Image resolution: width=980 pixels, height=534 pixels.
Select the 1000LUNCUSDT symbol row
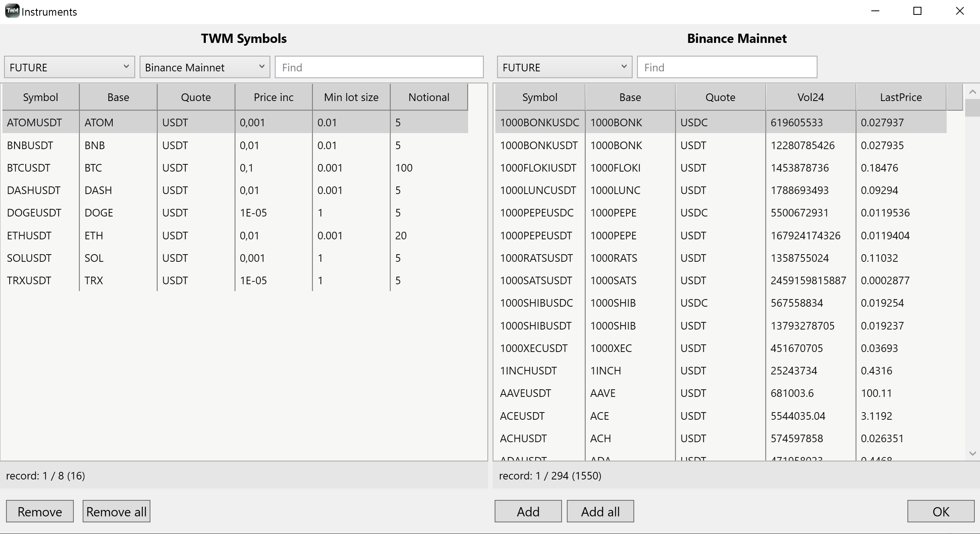coord(721,190)
